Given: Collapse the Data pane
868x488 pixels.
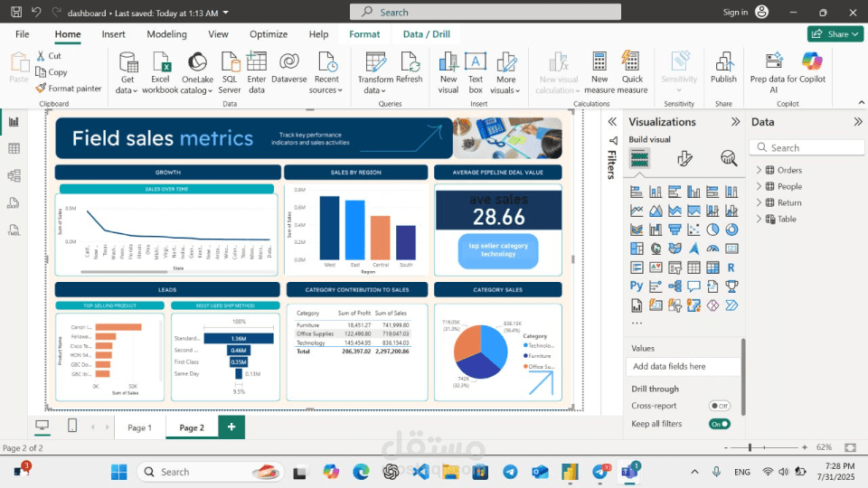Looking at the screenshot, I should [857, 122].
